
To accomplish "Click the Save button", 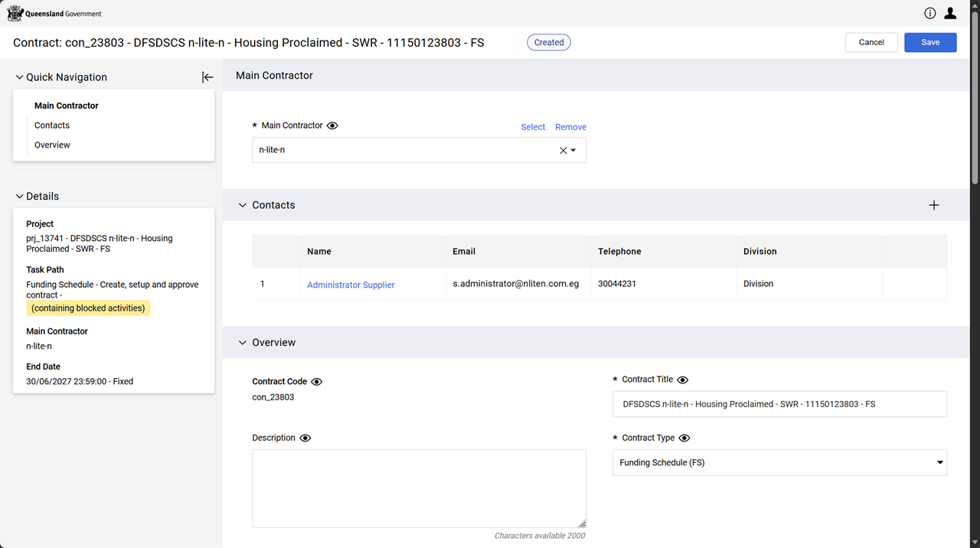I will [930, 42].
